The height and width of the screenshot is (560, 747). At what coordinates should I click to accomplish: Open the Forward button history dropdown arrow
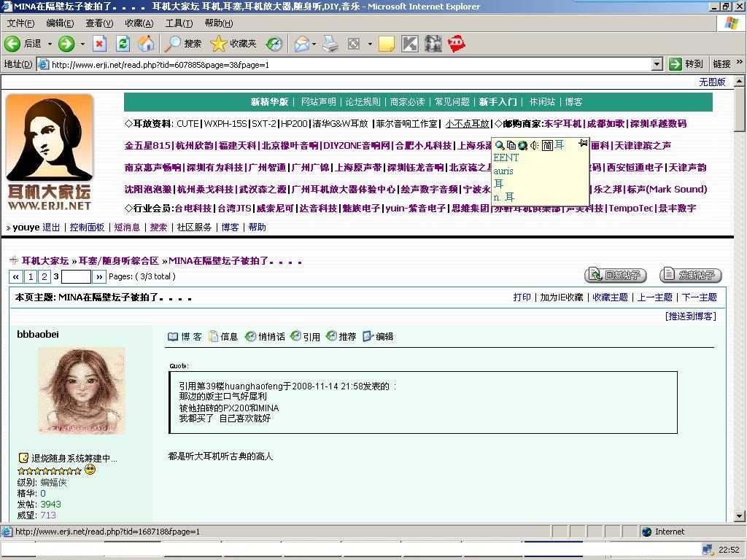pyautogui.click(x=82, y=44)
